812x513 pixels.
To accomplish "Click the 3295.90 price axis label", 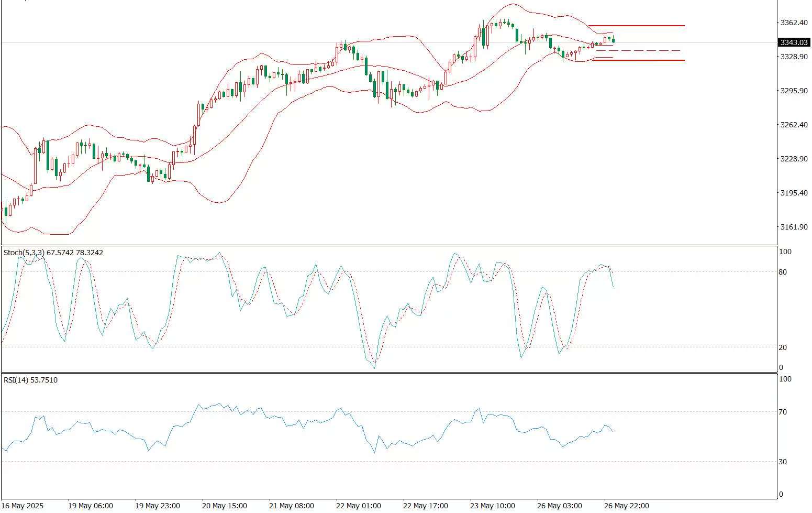I will (794, 91).
